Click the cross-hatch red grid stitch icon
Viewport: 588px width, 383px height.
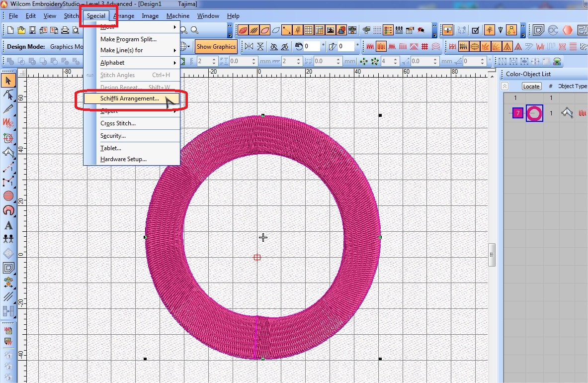[425, 47]
